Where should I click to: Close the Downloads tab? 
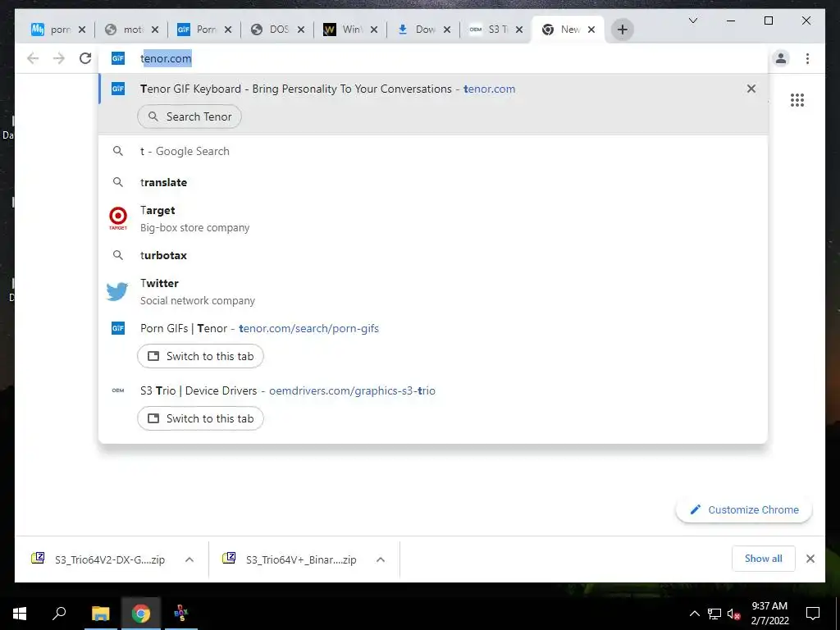(447, 30)
